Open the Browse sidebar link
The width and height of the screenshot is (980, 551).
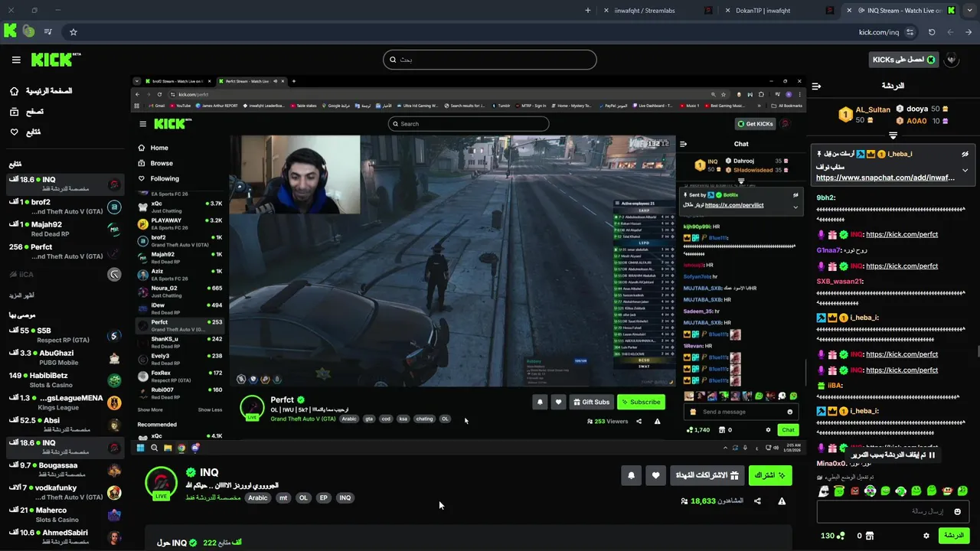click(26, 112)
